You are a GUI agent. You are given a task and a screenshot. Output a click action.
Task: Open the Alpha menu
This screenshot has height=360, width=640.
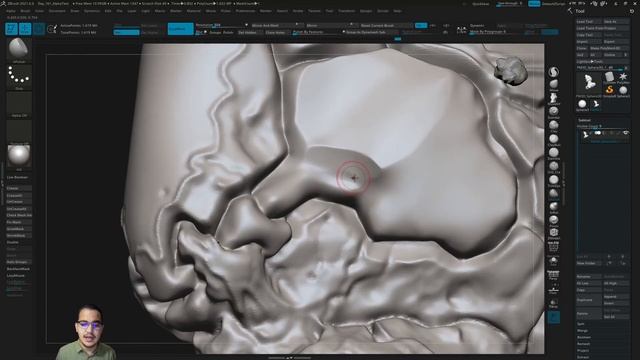11,11
